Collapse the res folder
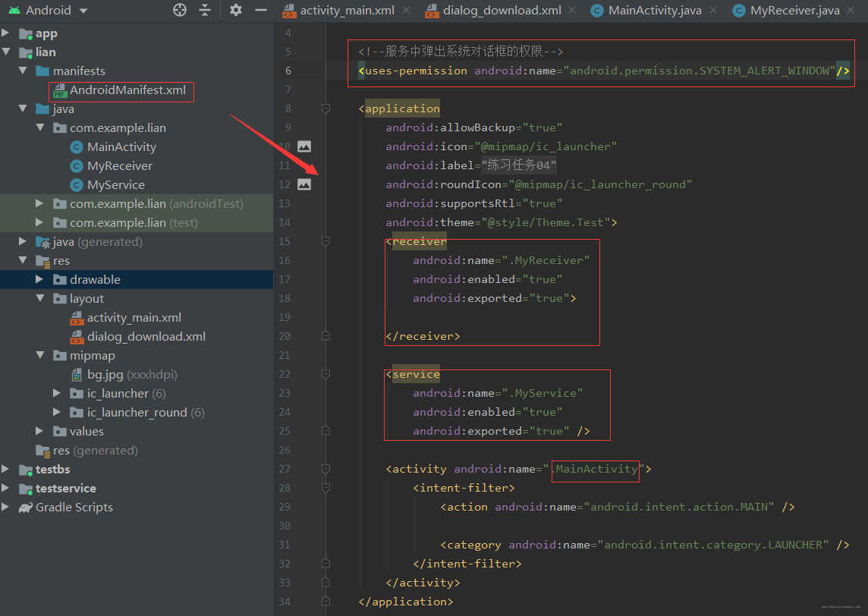The height and width of the screenshot is (616, 868). point(23,259)
